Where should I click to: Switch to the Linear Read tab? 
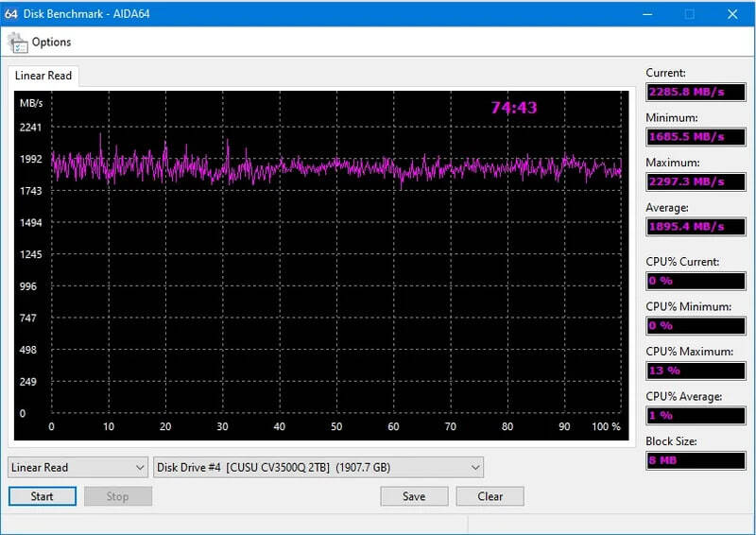[43, 76]
